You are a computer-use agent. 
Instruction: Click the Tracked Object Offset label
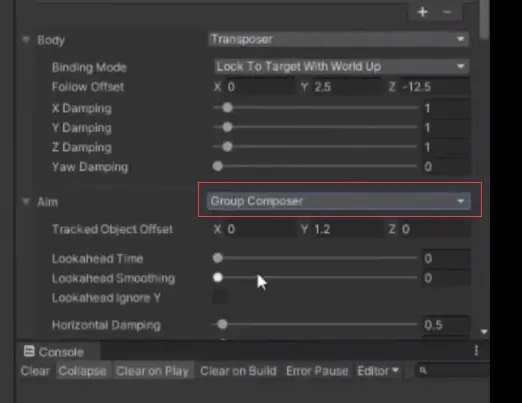(113, 229)
